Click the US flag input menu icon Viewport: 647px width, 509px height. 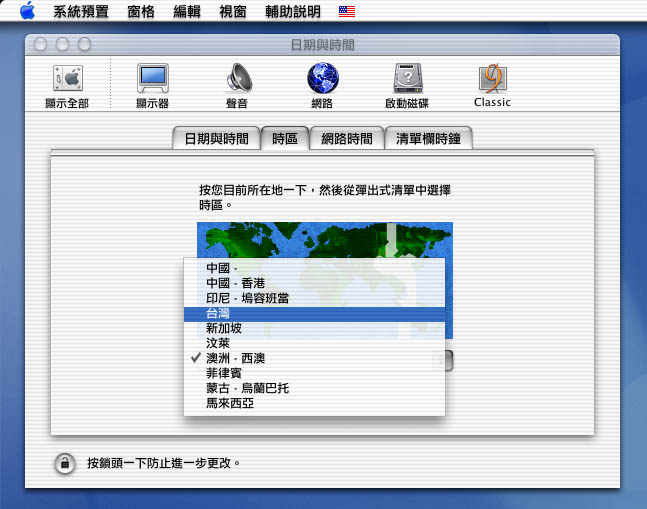[x=347, y=11]
